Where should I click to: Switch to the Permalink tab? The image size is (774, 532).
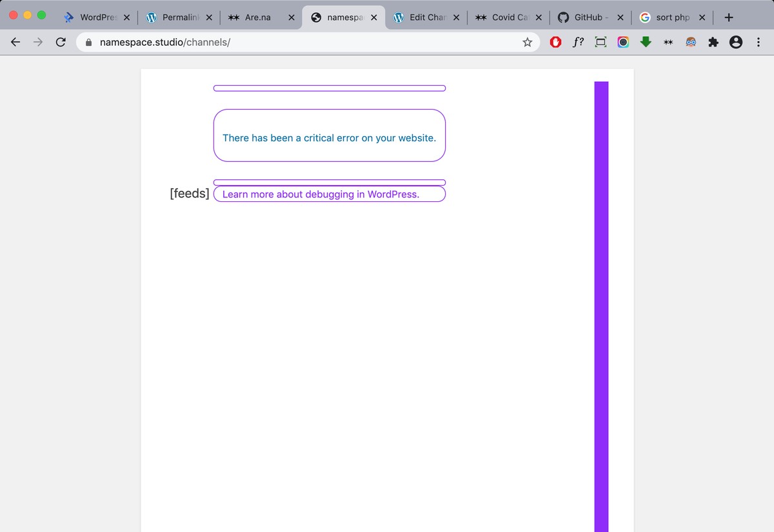pos(177,17)
